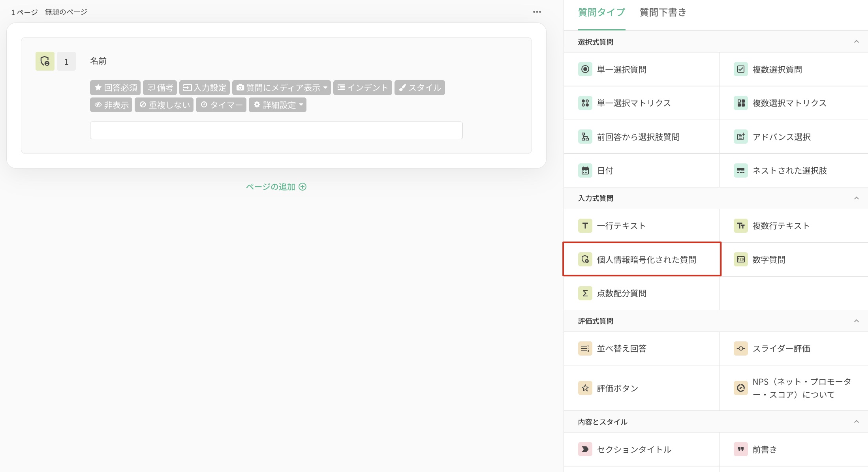This screenshot has width=868, height=472.
Task: Choose the アドバンス選択 icon
Action: tap(740, 137)
